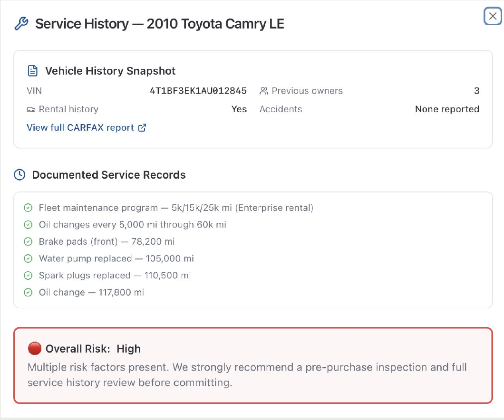
Task: Click Oil change 117,800 mi record
Action: pyautogui.click(x=91, y=292)
